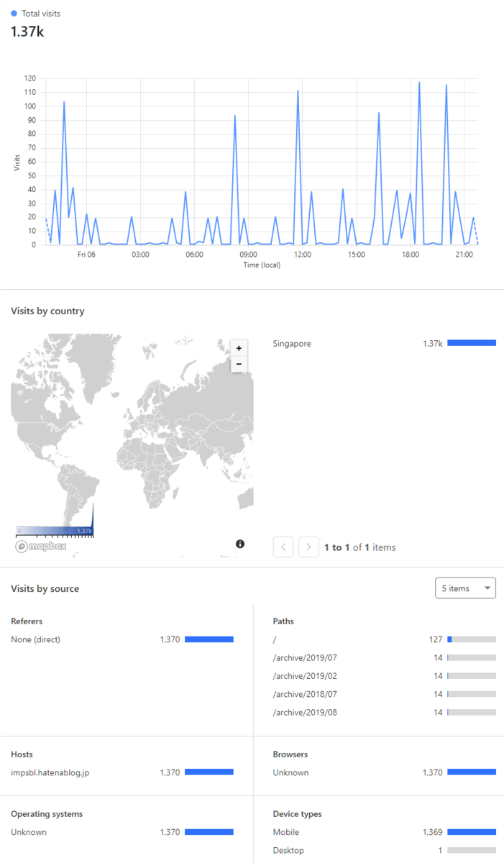Select the /archive/2018/07 path
This screenshot has width=504, height=863.
tap(384, 694)
